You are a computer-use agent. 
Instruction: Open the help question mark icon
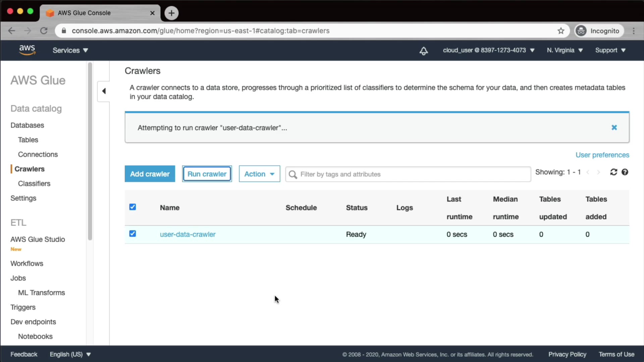click(625, 172)
